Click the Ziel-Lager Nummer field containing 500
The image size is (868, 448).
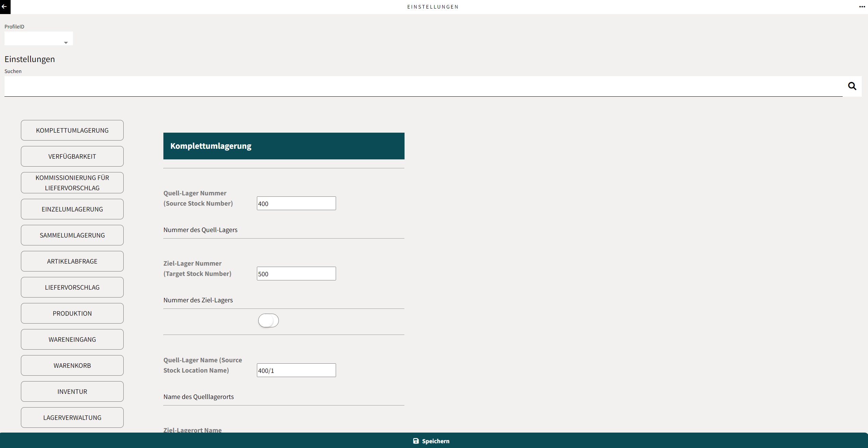pos(296,274)
